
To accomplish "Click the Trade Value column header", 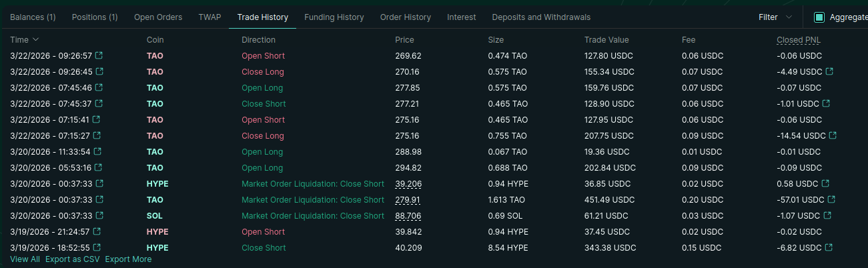I will pyautogui.click(x=606, y=40).
